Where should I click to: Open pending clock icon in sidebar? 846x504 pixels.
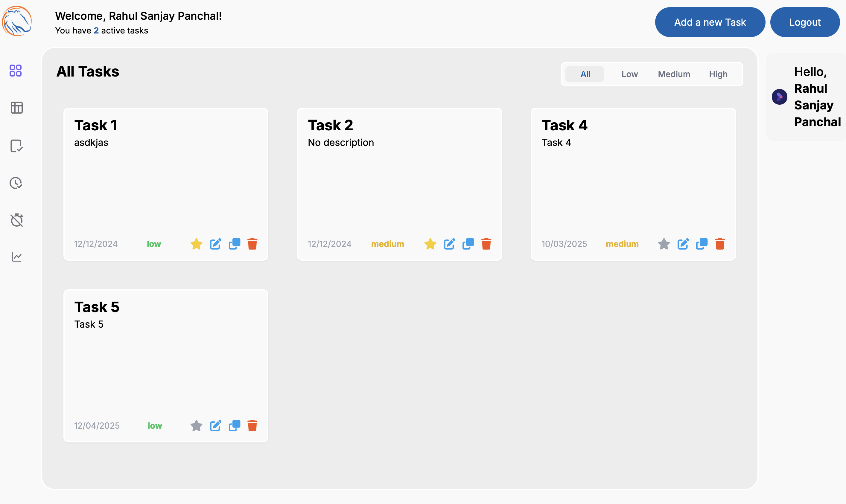(16, 183)
